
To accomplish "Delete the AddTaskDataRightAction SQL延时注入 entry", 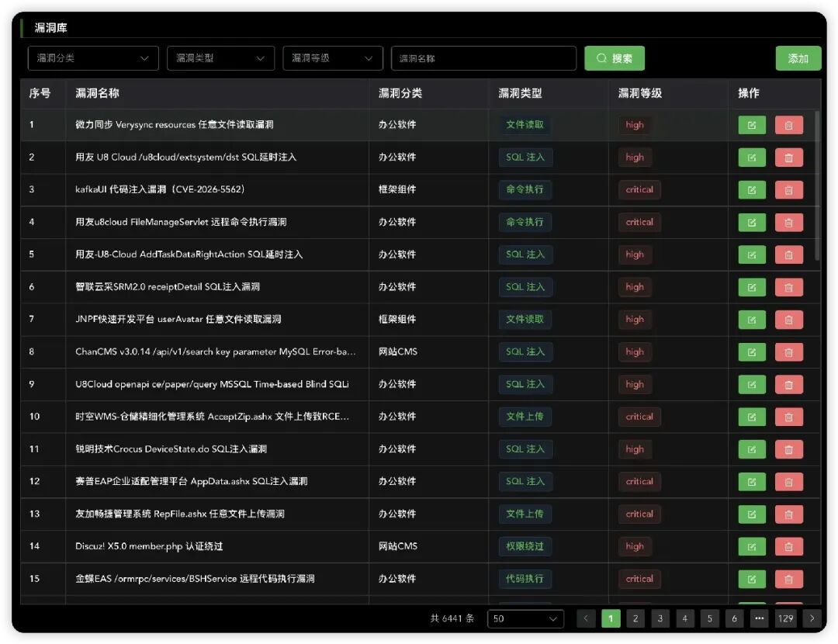I will [x=788, y=255].
